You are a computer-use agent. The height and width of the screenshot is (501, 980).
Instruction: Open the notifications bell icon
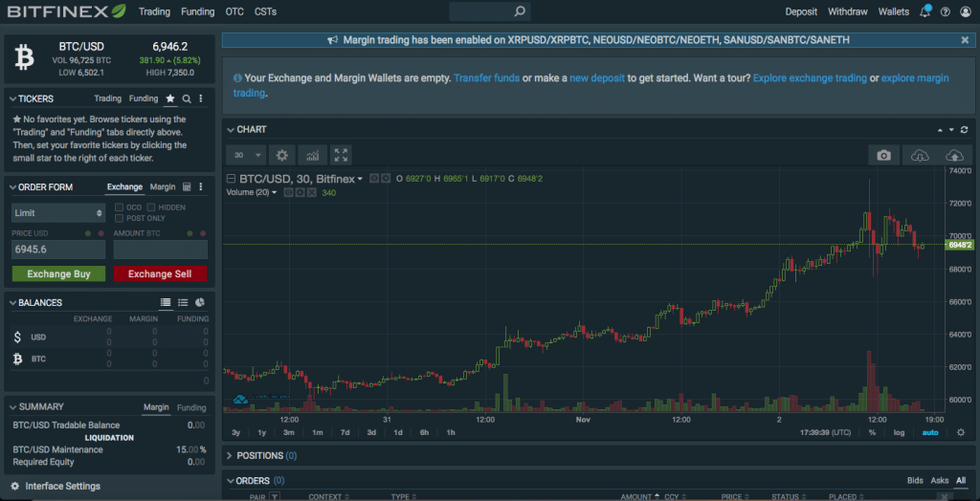coord(924,11)
